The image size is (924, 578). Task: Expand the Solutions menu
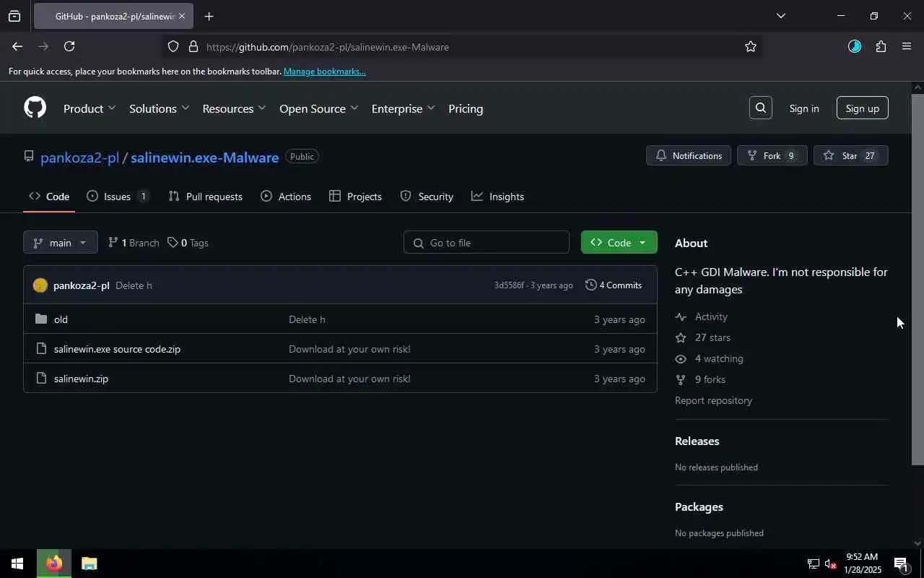click(x=159, y=108)
